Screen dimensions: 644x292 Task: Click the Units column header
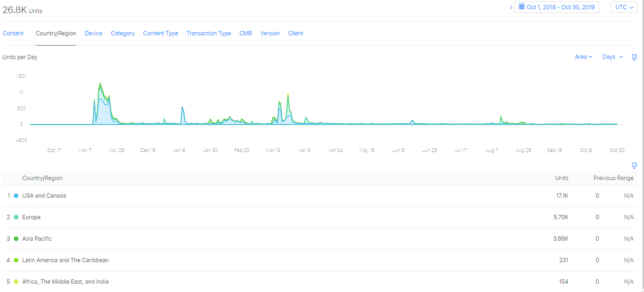click(x=562, y=178)
